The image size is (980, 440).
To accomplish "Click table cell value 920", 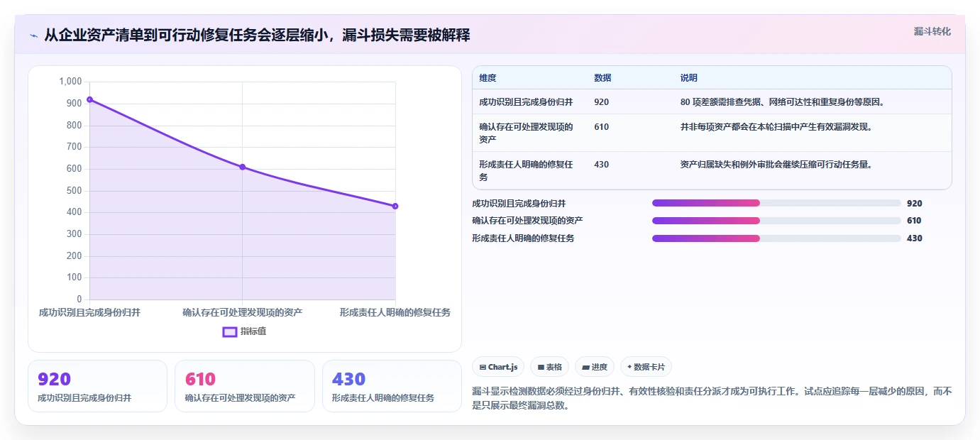I will tap(601, 102).
